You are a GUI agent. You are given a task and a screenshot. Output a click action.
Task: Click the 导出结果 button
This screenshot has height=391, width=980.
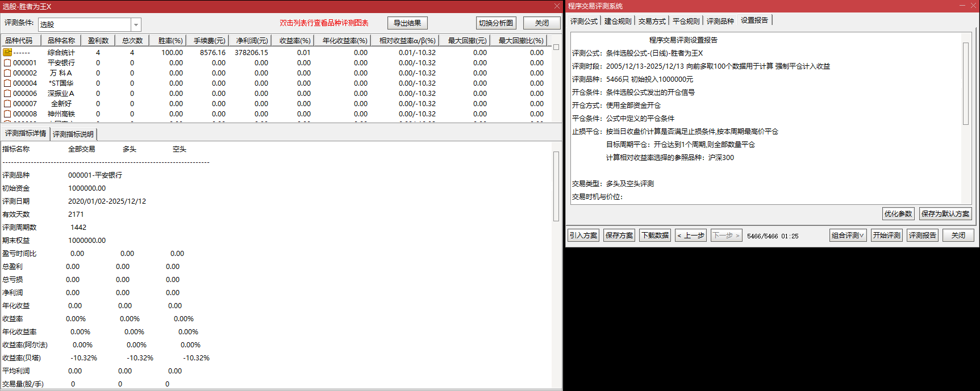407,23
